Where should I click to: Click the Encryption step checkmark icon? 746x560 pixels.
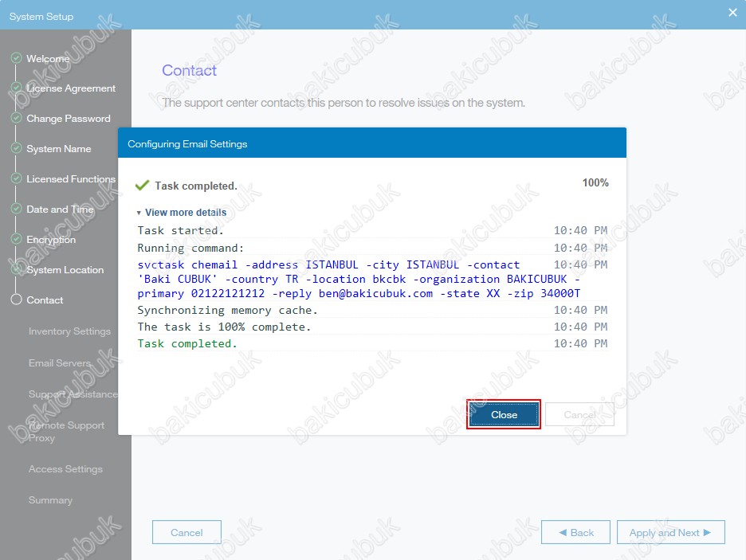[x=16, y=239]
